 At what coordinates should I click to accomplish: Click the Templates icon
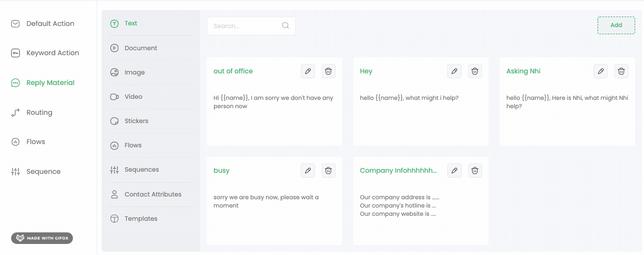pyautogui.click(x=114, y=219)
